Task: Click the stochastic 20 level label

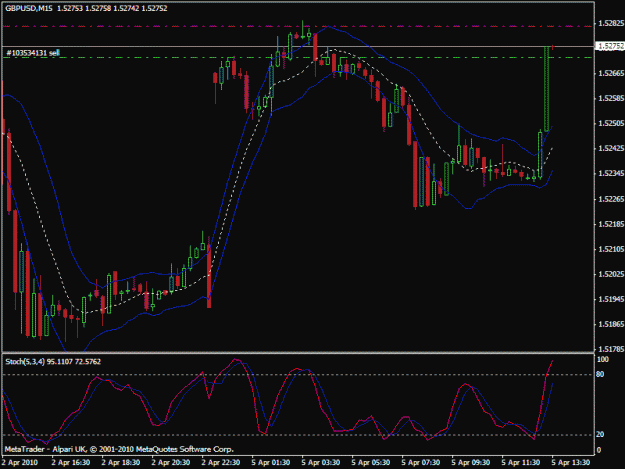Action: pyautogui.click(x=600, y=434)
